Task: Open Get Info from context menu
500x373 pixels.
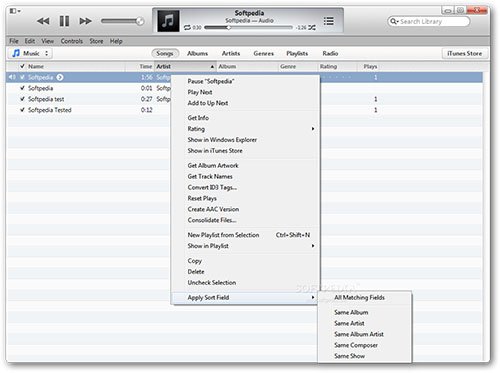Action: coord(245,118)
